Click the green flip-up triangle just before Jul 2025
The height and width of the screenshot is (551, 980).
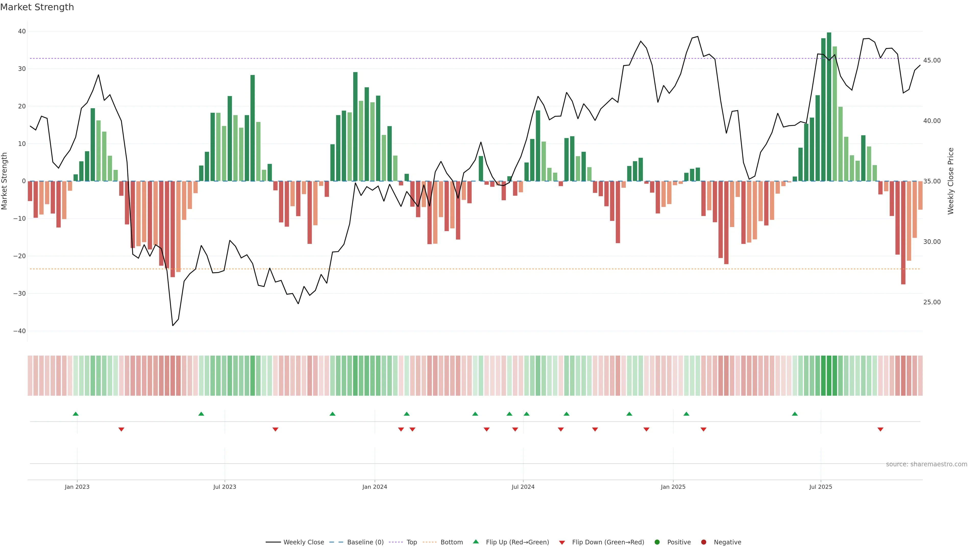(795, 414)
